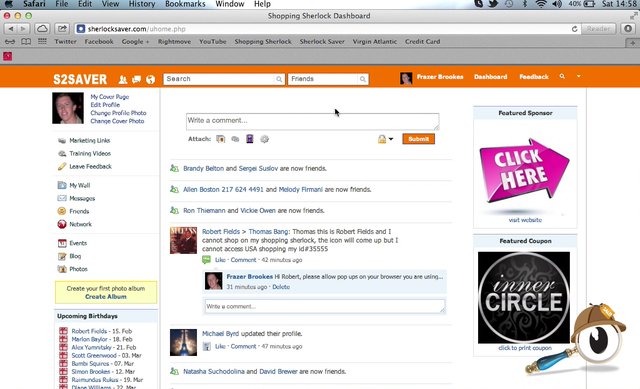
Task: Click the Inner Circle coupon image
Action: tap(524, 298)
